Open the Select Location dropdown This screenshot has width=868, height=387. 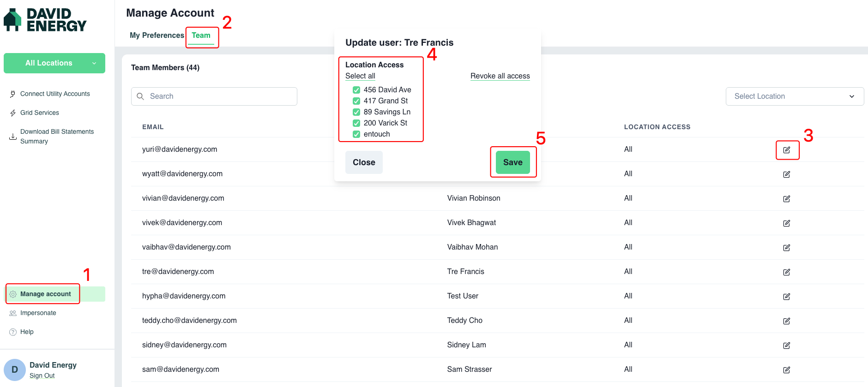[x=794, y=96]
